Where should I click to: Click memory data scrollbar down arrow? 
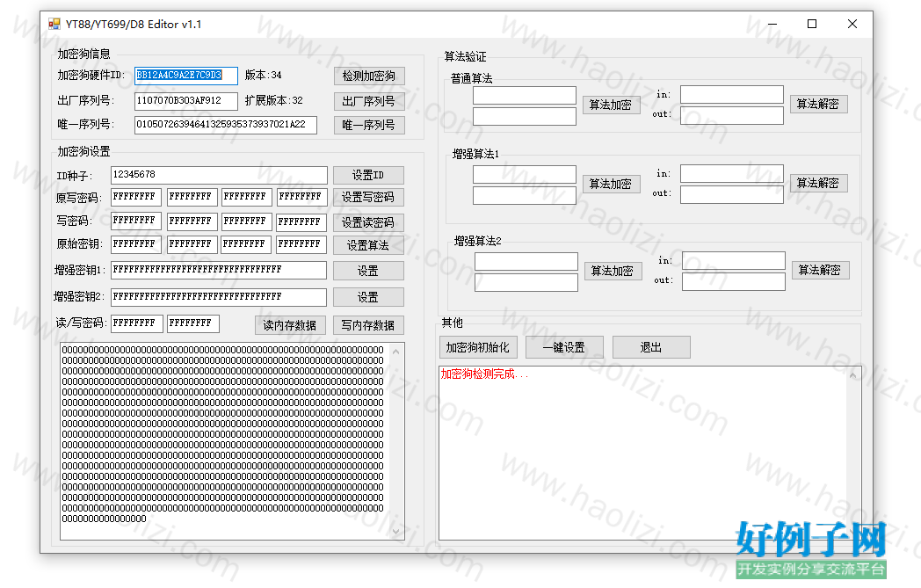pos(396,531)
